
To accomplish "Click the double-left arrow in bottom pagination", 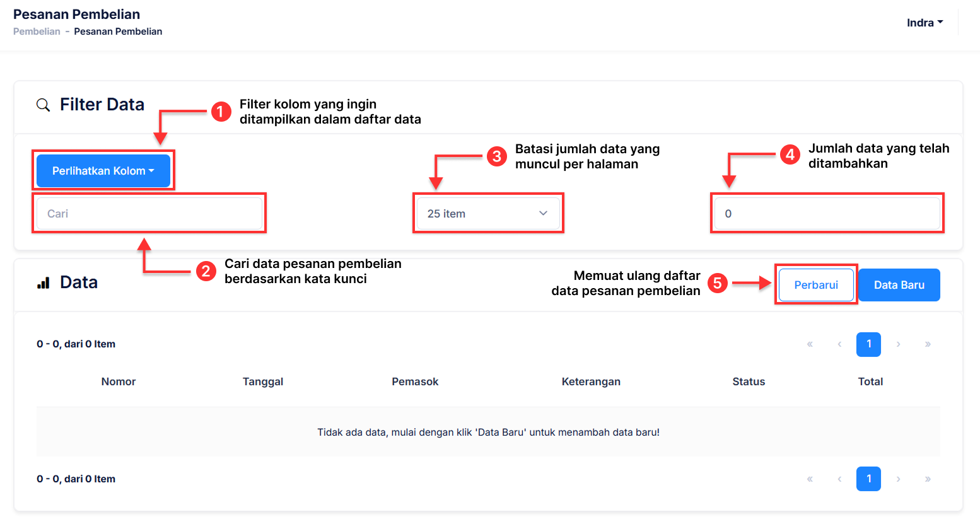I will click(x=810, y=479).
